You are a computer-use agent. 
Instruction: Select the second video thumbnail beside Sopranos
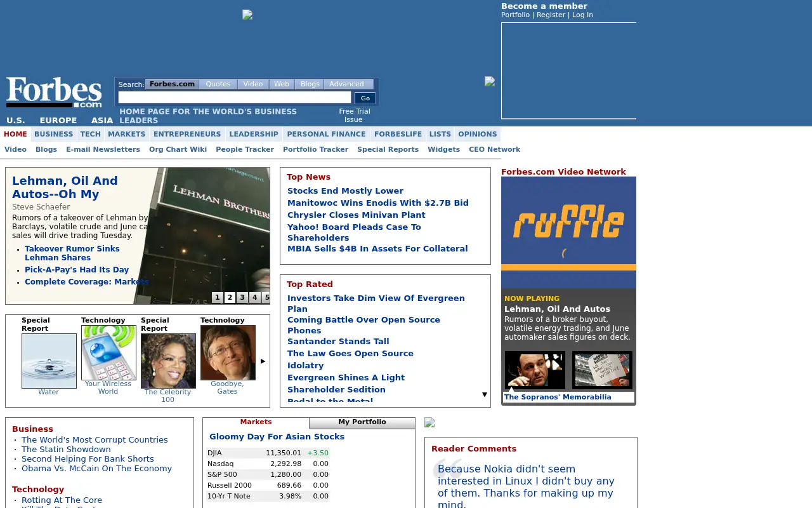click(x=602, y=370)
